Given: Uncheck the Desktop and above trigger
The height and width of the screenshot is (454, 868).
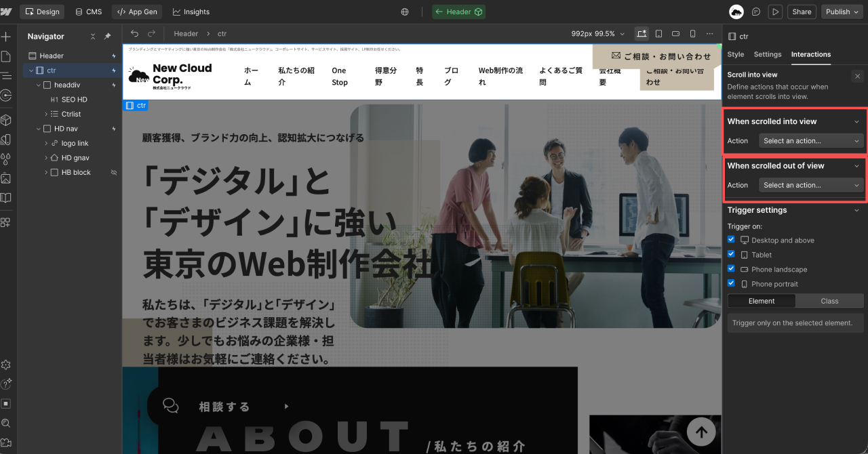Looking at the screenshot, I should [x=731, y=240].
